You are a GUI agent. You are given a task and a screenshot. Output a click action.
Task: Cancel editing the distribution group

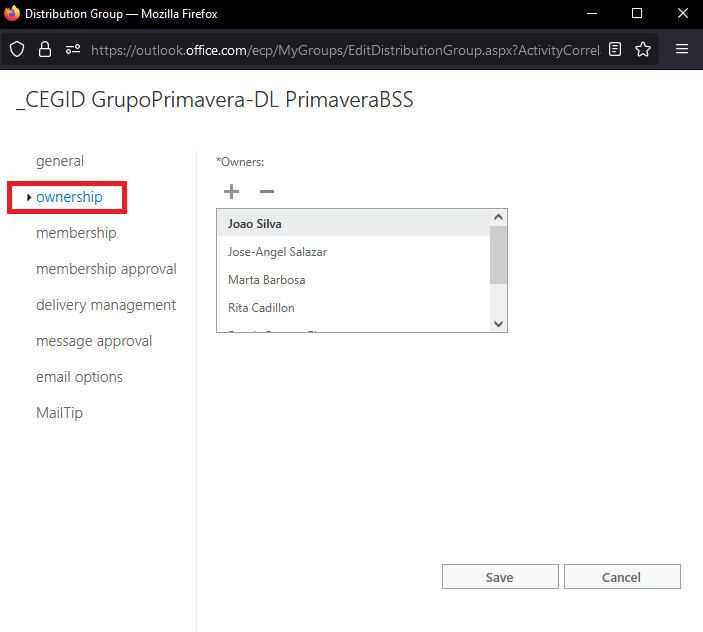pyautogui.click(x=622, y=576)
